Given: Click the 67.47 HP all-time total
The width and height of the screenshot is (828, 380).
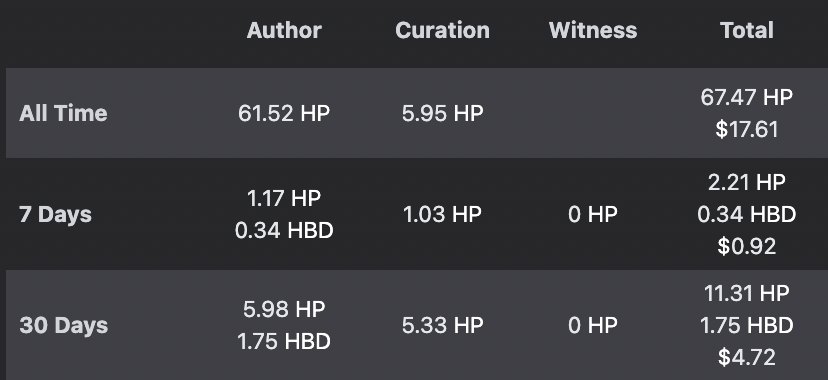Looking at the screenshot, I should 747,97.
